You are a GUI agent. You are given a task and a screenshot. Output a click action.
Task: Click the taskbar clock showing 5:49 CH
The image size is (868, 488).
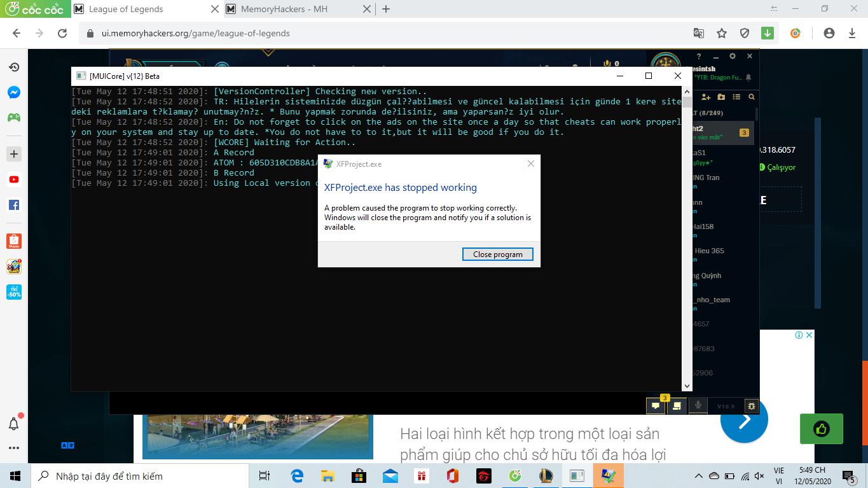coord(813,476)
